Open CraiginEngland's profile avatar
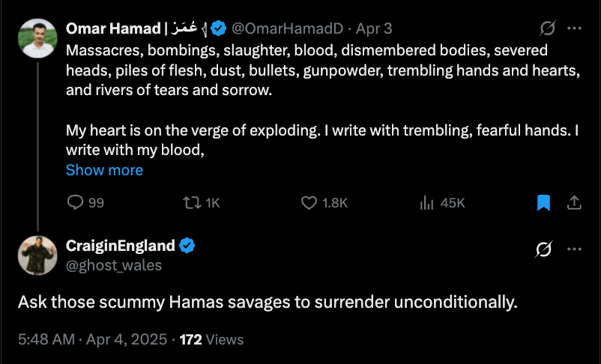 tap(37, 255)
